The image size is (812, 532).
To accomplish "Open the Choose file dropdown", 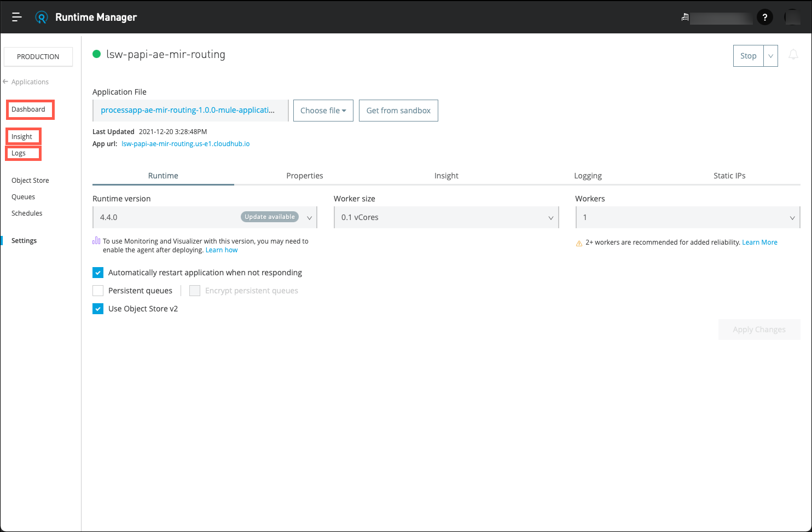I will tap(323, 111).
